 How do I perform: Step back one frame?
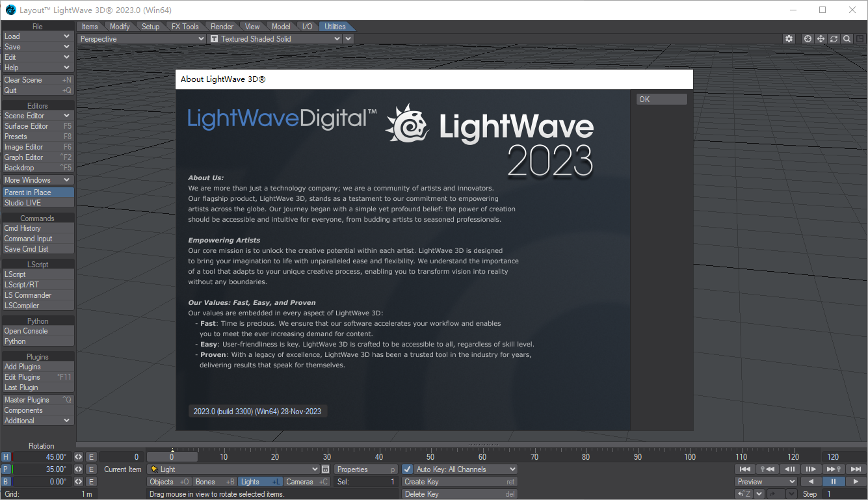[790, 469]
